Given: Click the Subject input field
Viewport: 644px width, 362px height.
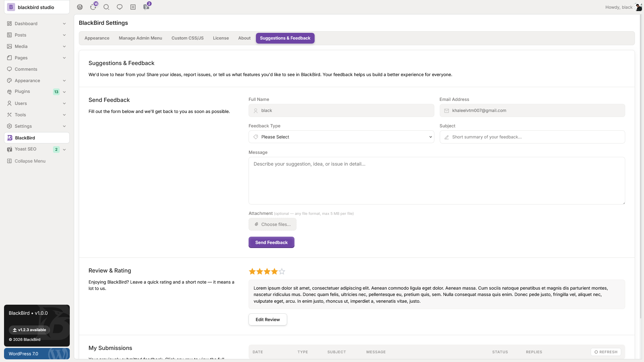Looking at the screenshot, I should (x=532, y=137).
